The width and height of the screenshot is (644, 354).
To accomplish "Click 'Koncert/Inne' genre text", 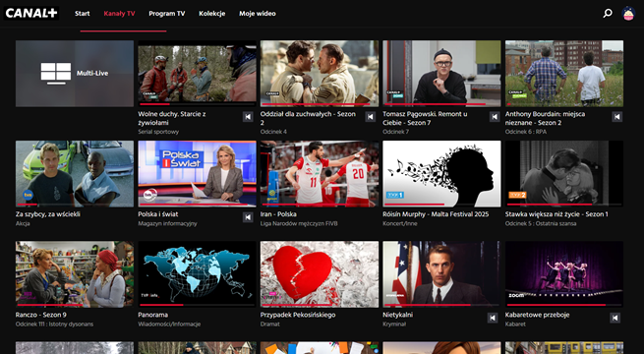I will [x=399, y=224].
